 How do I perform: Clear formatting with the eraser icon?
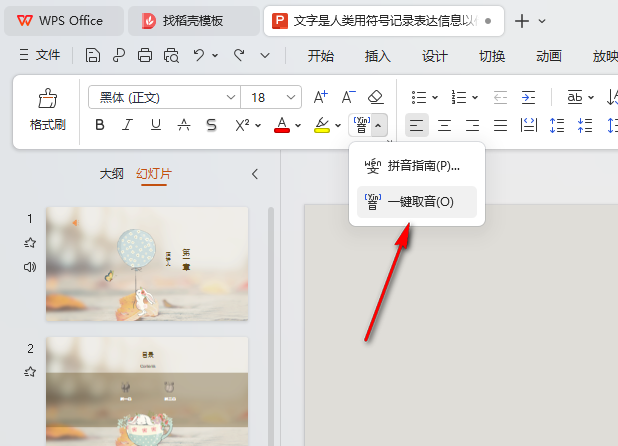click(376, 97)
